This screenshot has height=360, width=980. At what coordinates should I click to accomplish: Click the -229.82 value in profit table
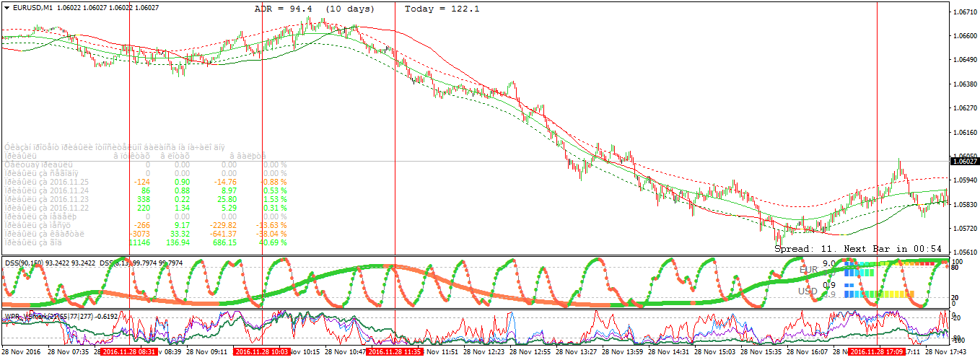pyautogui.click(x=222, y=225)
